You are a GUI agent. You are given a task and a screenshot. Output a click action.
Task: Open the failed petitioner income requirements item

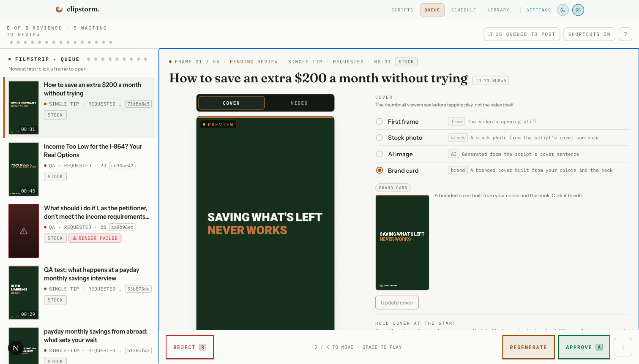tap(79, 231)
